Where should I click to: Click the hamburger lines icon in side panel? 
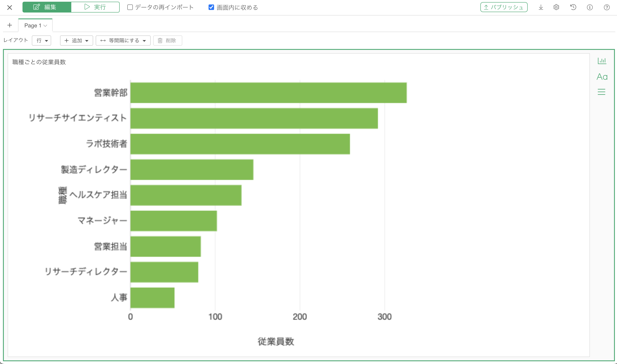click(601, 92)
